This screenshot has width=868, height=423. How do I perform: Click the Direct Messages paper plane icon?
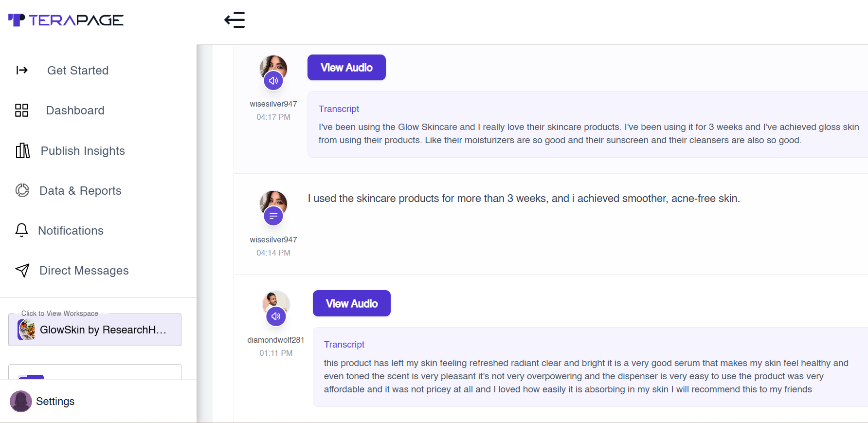[22, 270]
